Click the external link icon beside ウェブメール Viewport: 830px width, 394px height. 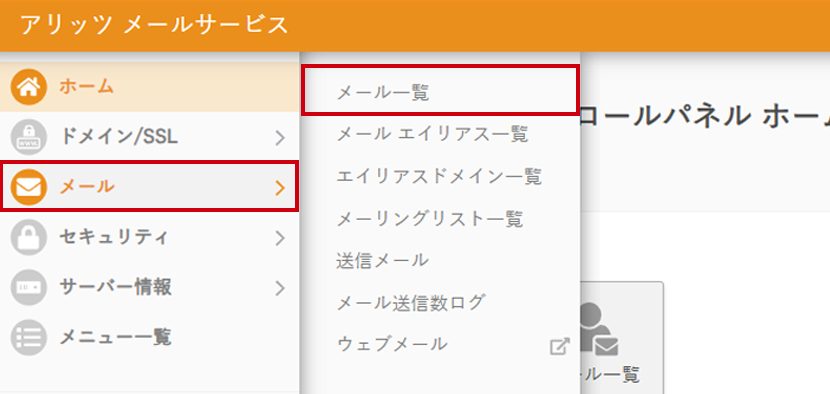click(x=560, y=346)
